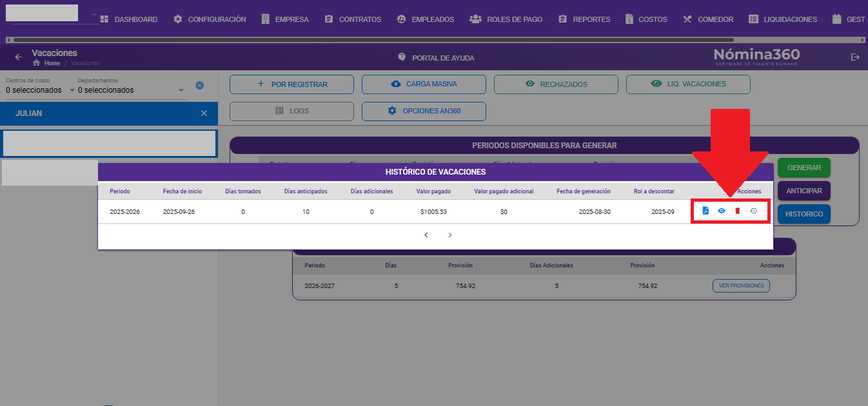Screen dimensions: 868x406
Task: Click the Nómina360 logo
Action: pyautogui.click(x=756, y=57)
